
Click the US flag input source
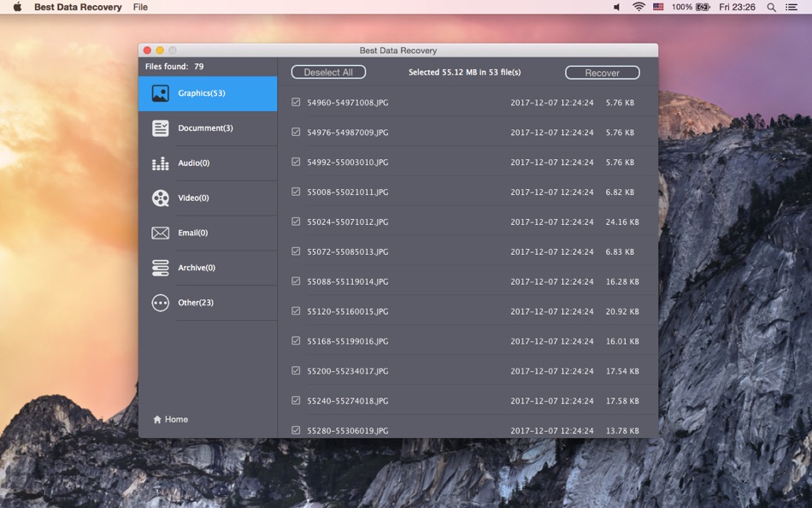tap(658, 7)
